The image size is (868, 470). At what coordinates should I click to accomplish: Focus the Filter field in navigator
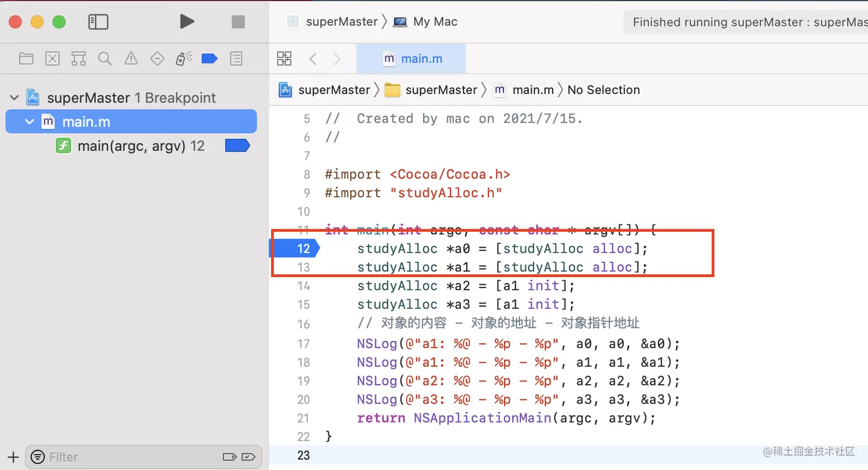pos(144,457)
